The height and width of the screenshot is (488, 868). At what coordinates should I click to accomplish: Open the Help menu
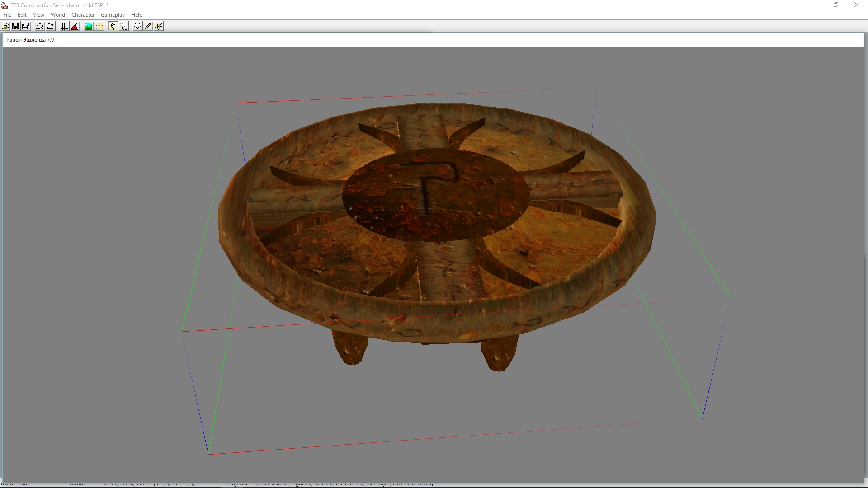[x=137, y=15]
